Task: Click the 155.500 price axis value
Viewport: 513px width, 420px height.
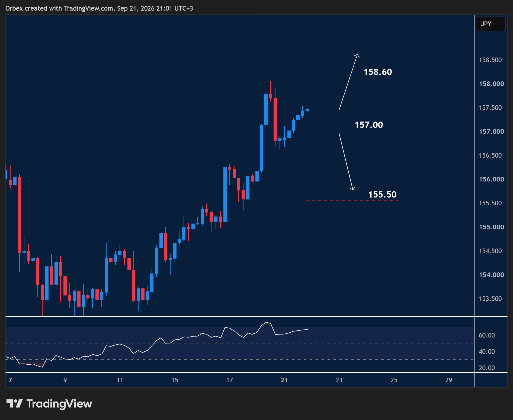Action: tap(490, 203)
